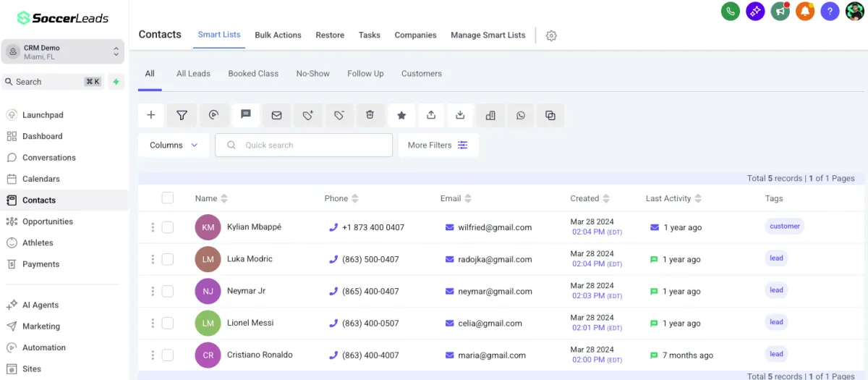Open the Tasks tab
The height and width of the screenshot is (380, 868).
coord(370,35)
